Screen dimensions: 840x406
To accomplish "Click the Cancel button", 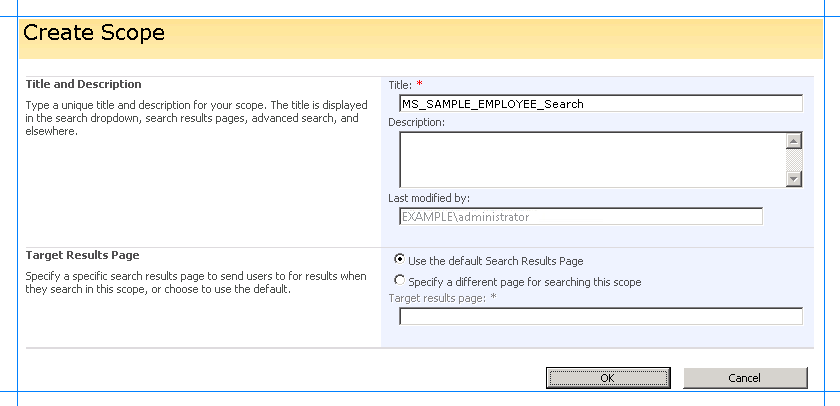I will [x=745, y=378].
